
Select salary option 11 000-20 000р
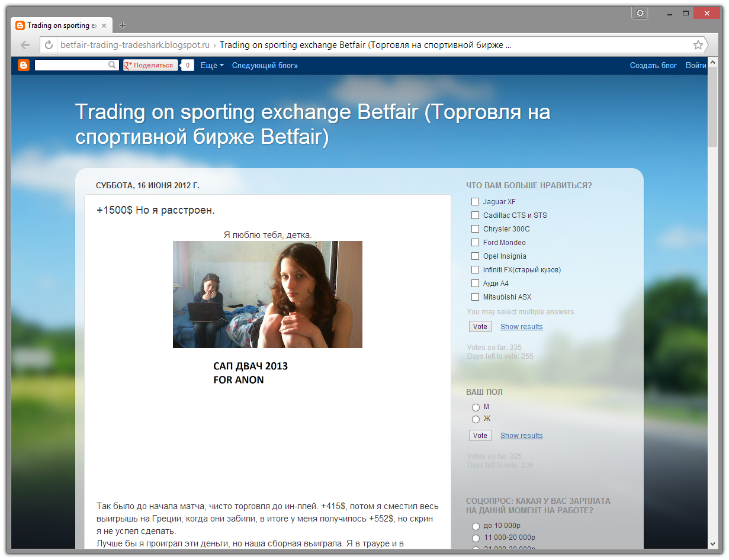pyautogui.click(x=476, y=538)
